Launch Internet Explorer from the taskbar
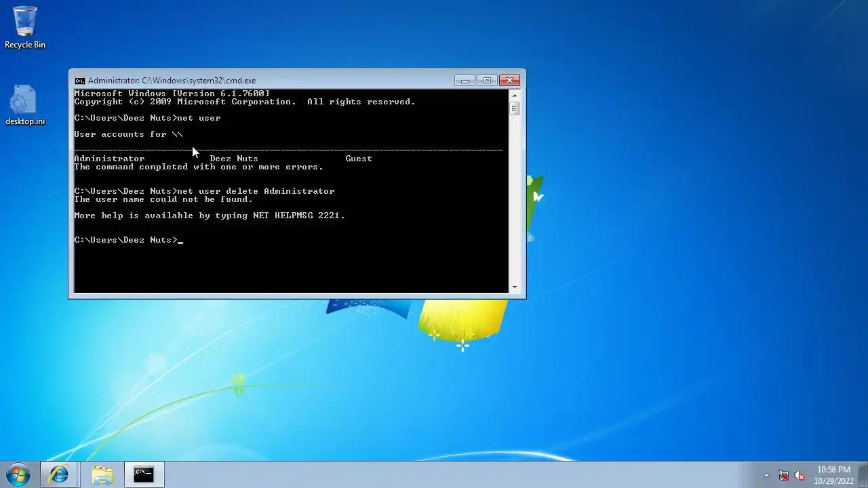Viewport: 868px width, 488px height. click(x=59, y=474)
